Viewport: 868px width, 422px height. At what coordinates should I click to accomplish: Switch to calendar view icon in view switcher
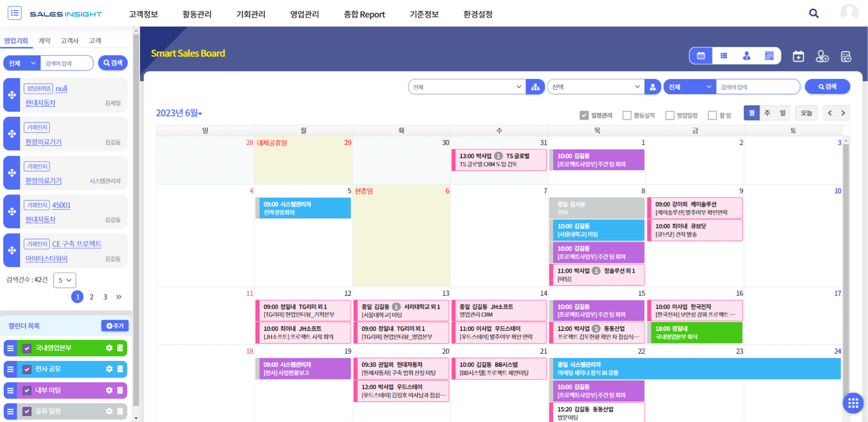coord(701,56)
